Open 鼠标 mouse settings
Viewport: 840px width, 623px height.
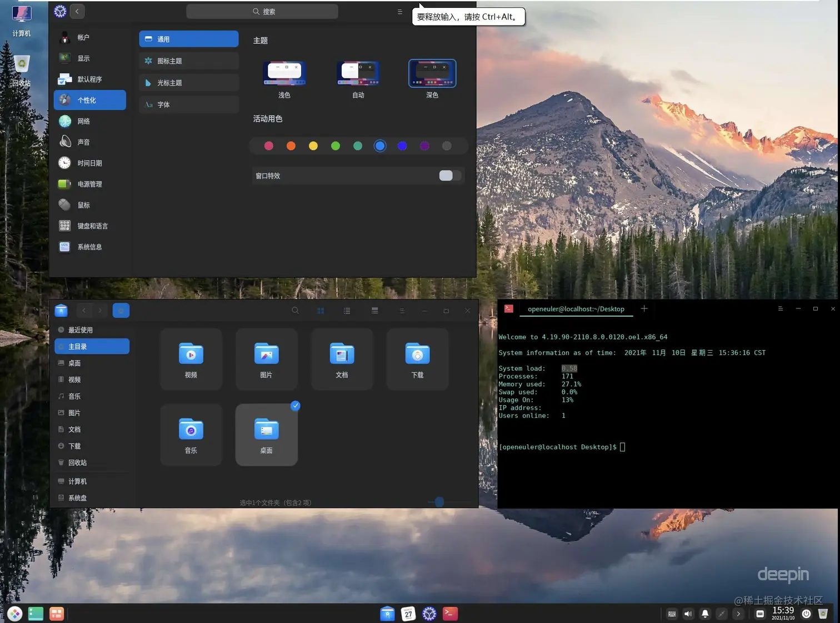pos(90,205)
